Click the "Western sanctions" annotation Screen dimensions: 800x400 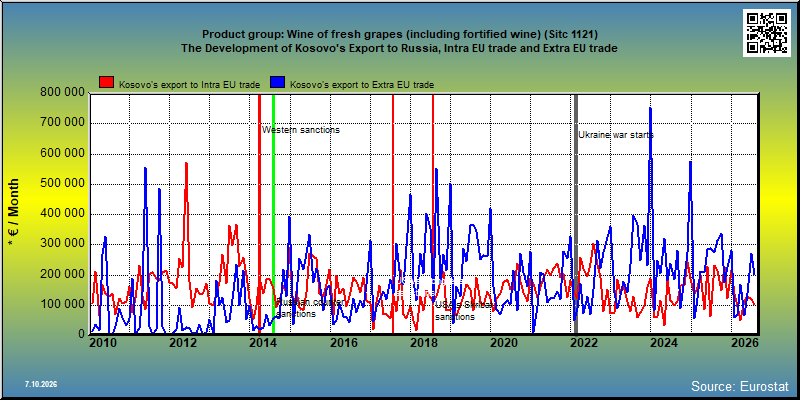point(301,130)
